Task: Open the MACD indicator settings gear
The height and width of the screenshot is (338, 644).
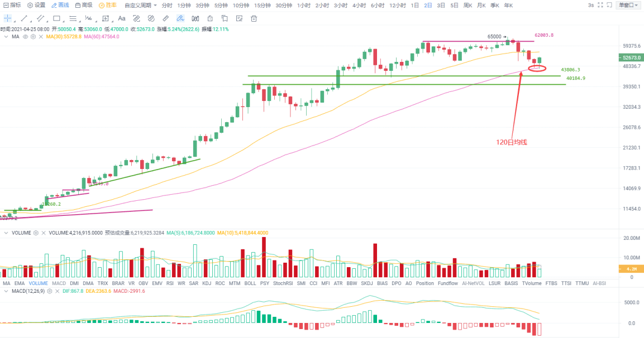Action: click(x=49, y=291)
